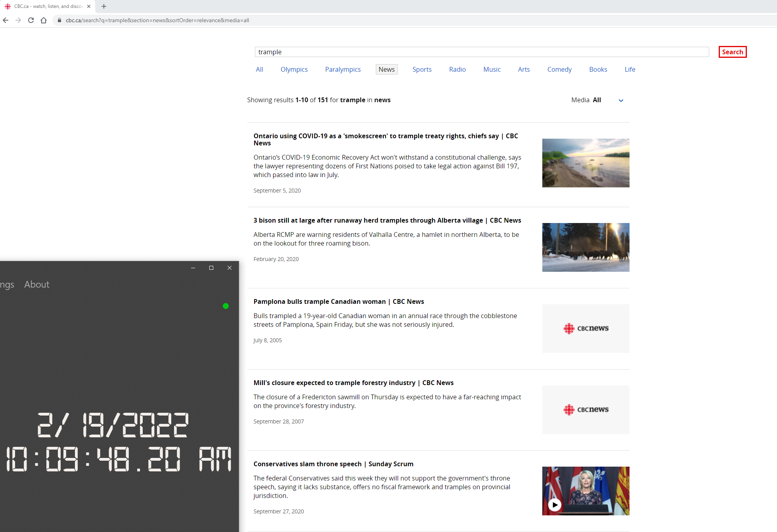Open the Pamplona bulls trample article
Image resolution: width=777 pixels, height=532 pixels.
click(339, 301)
